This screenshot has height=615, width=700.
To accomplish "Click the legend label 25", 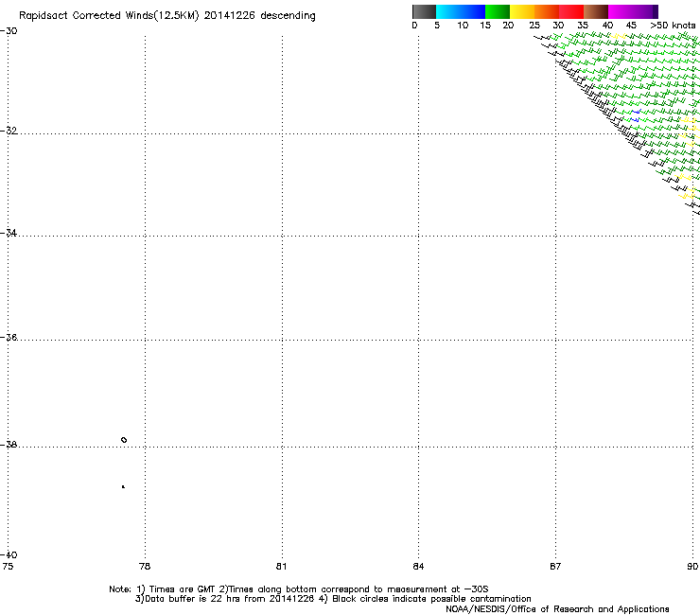I will click(x=534, y=26).
